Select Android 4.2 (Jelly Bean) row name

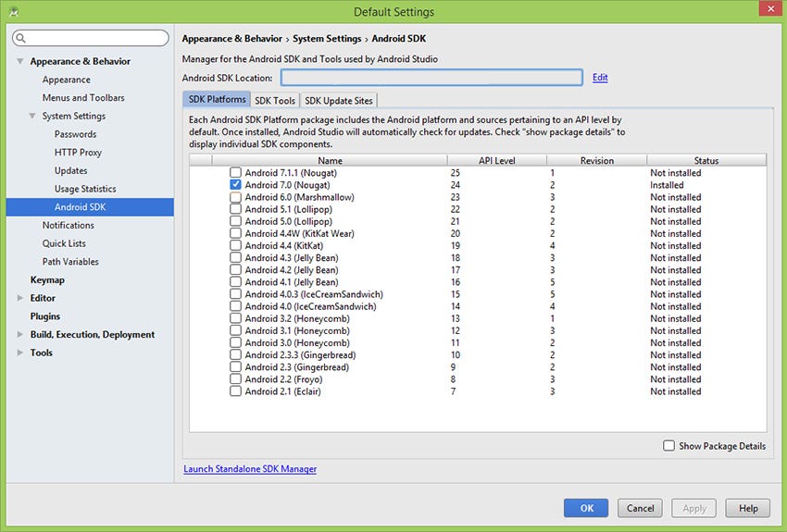pyautogui.click(x=292, y=270)
